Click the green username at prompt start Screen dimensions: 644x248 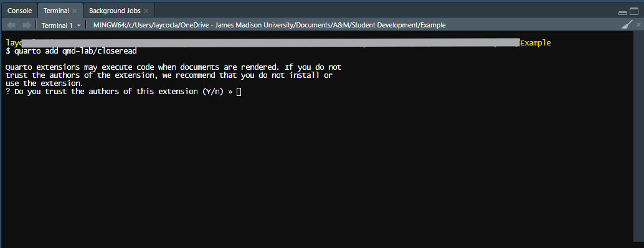tap(14, 42)
